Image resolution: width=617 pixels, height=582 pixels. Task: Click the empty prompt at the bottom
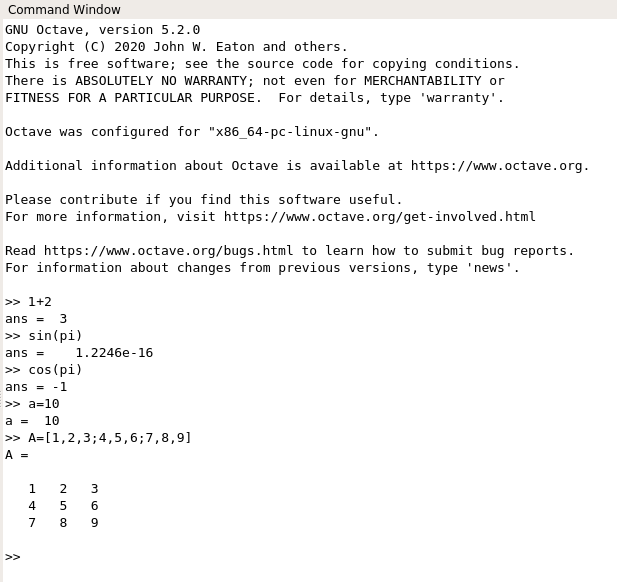pos(13,557)
